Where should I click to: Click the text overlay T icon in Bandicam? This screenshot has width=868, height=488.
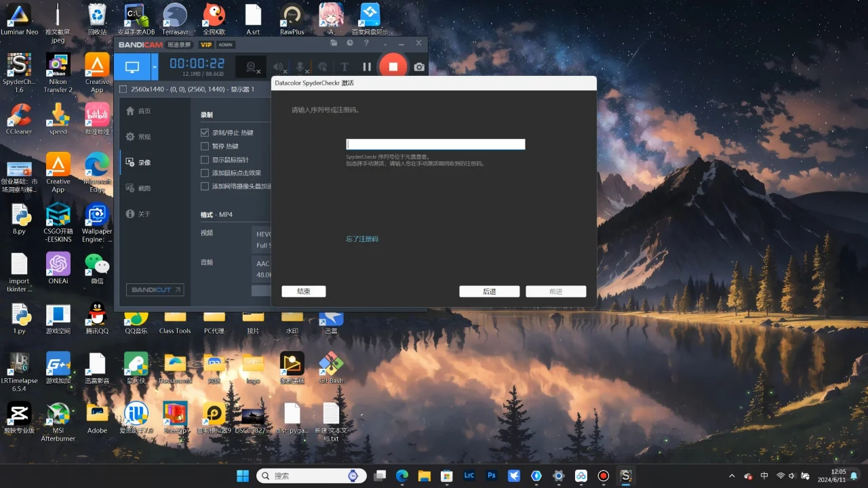pos(344,67)
